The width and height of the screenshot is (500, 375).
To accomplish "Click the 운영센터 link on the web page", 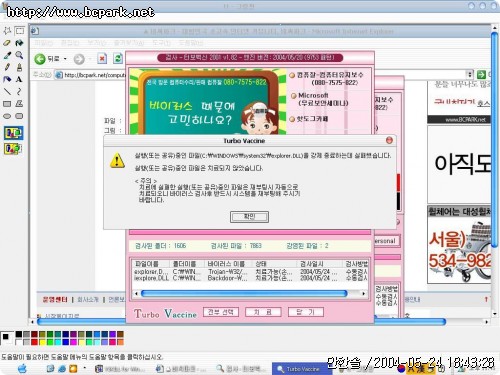I will click(x=55, y=300).
